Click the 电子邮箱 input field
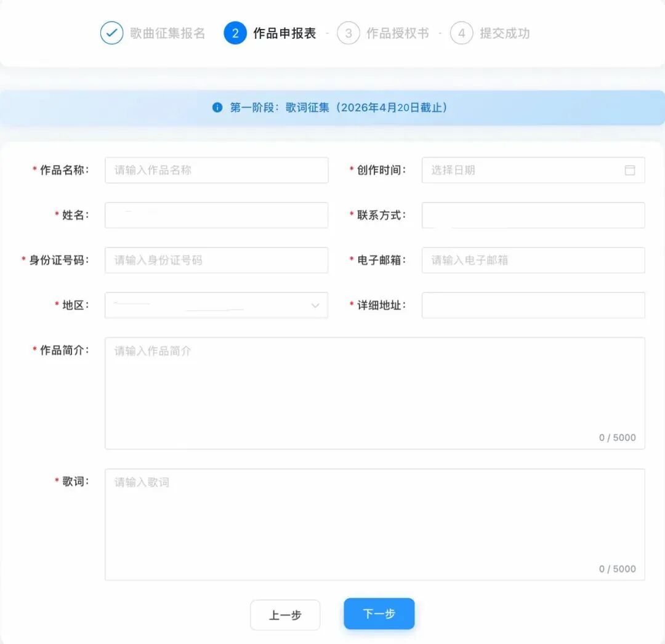Viewport: 665px width, 644px height. pyautogui.click(x=533, y=260)
